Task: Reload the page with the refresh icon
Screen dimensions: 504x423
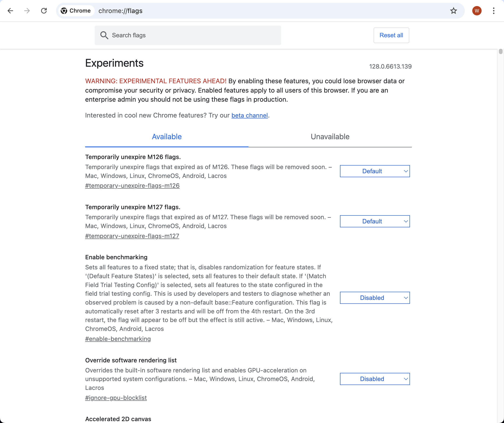Action: tap(44, 11)
